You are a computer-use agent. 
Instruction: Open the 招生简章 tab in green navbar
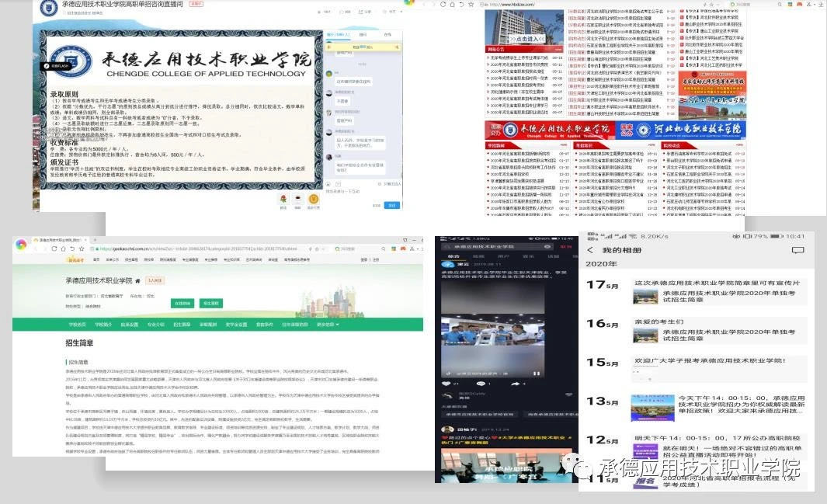pos(182,325)
